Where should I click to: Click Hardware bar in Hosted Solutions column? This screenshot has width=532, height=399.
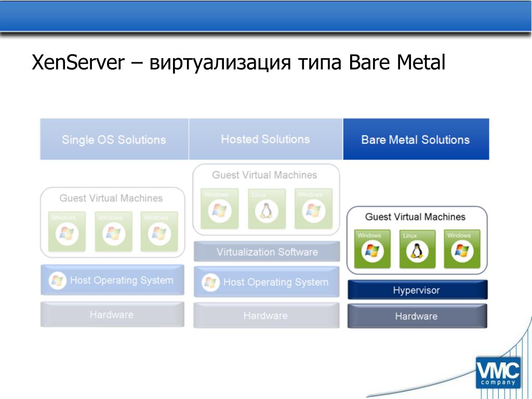click(x=267, y=315)
